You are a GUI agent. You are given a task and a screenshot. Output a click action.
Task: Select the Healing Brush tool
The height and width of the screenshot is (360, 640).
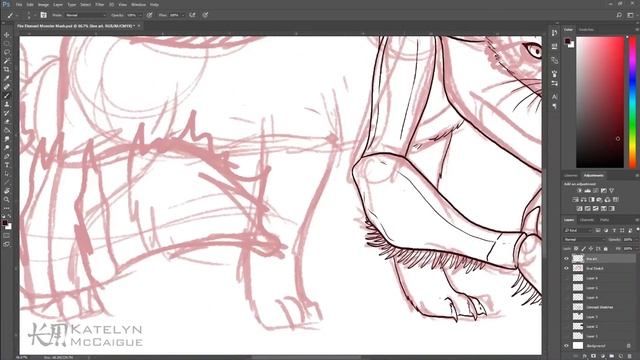click(x=7, y=87)
